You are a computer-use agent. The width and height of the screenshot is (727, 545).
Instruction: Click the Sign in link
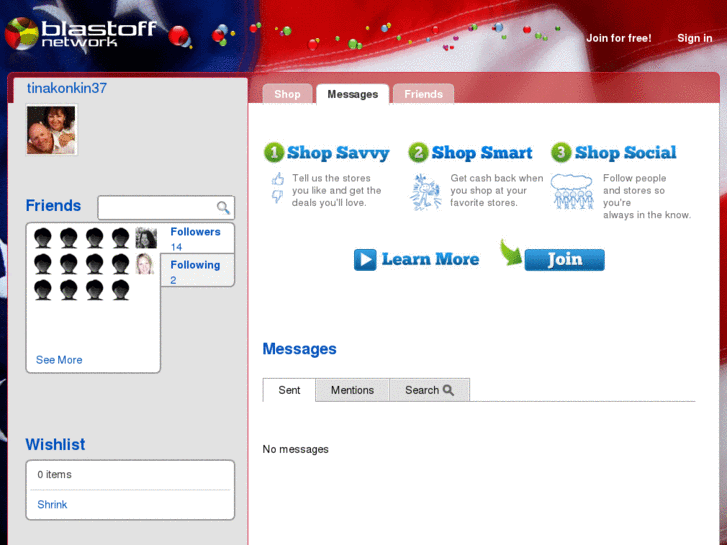click(695, 38)
